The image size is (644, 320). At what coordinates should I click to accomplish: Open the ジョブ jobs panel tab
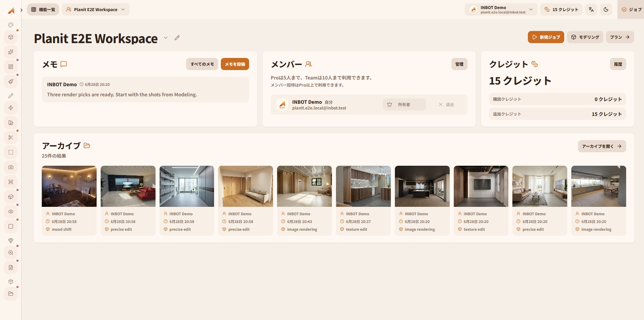click(x=631, y=9)
